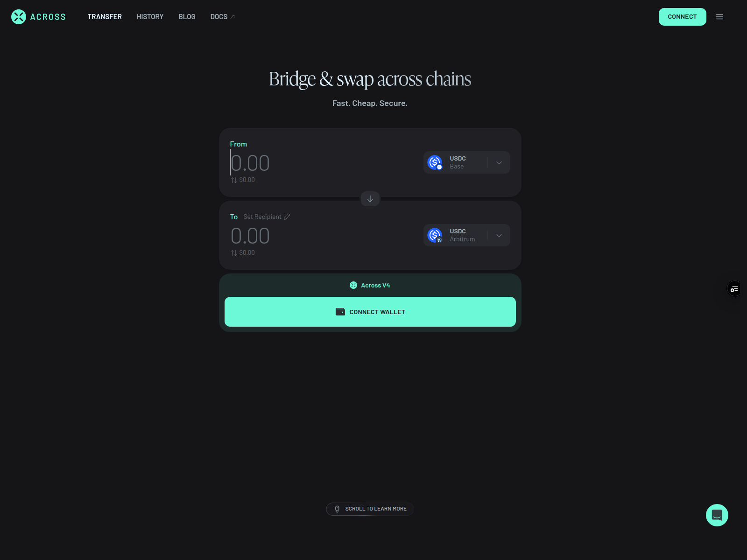Open the chat support bubble
The width and height of the screenshot is (747, 560).
(x=717, y=515)
